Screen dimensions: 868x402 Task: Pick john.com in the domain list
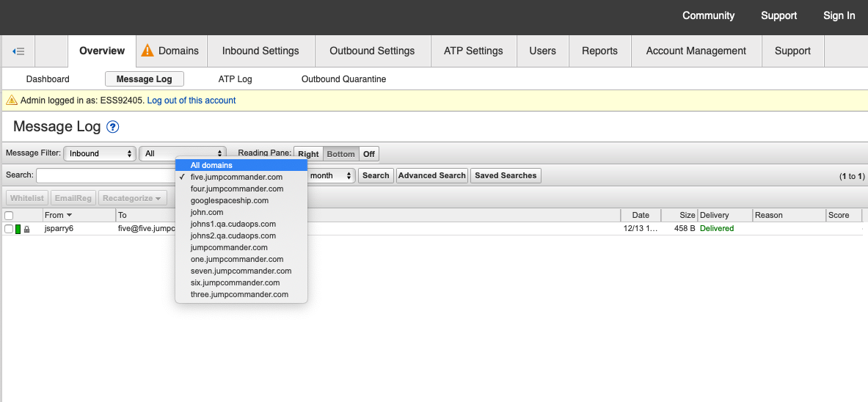tap(241, 212)
